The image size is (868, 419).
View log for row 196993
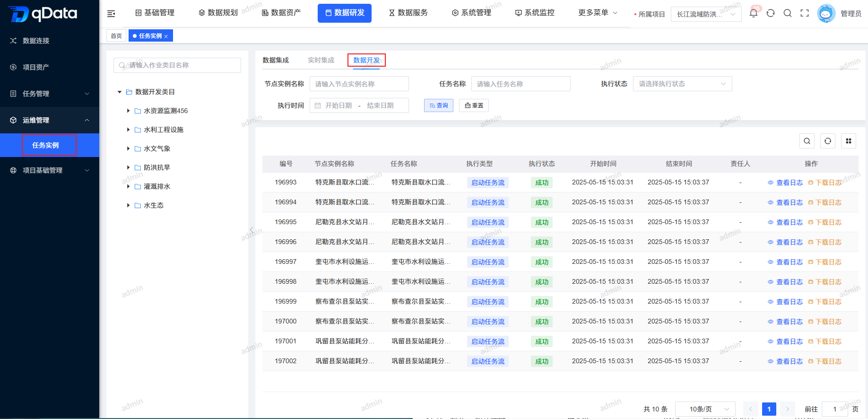[785, 183]
